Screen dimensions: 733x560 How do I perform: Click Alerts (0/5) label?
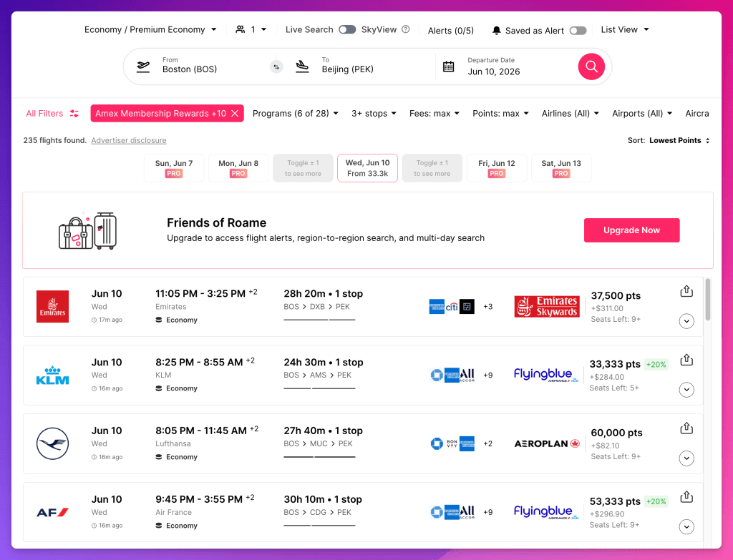click(x=451, y=30)
